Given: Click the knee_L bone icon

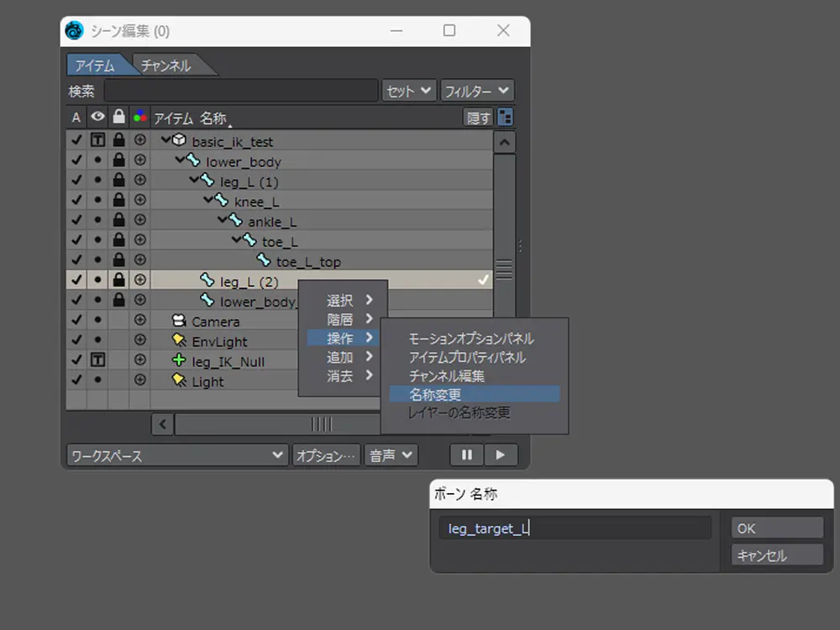Looking at the screenshot, I should (x=221, y=202).
